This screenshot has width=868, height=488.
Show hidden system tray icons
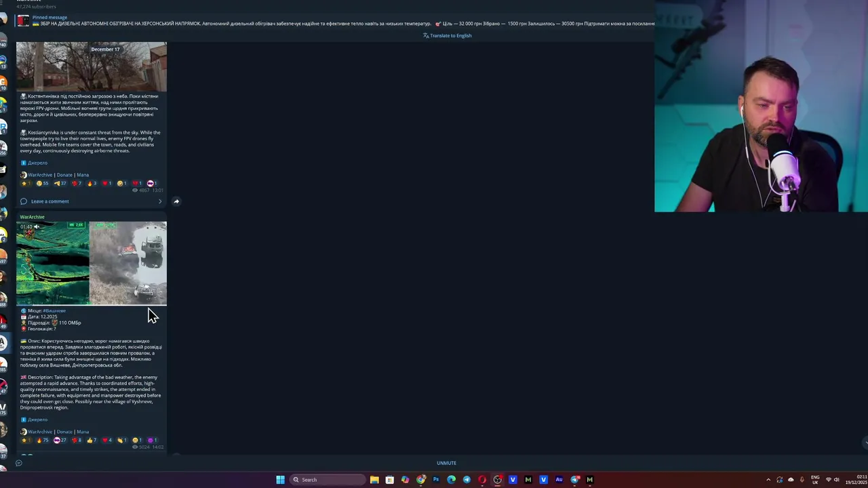click(x=768, y=480)
